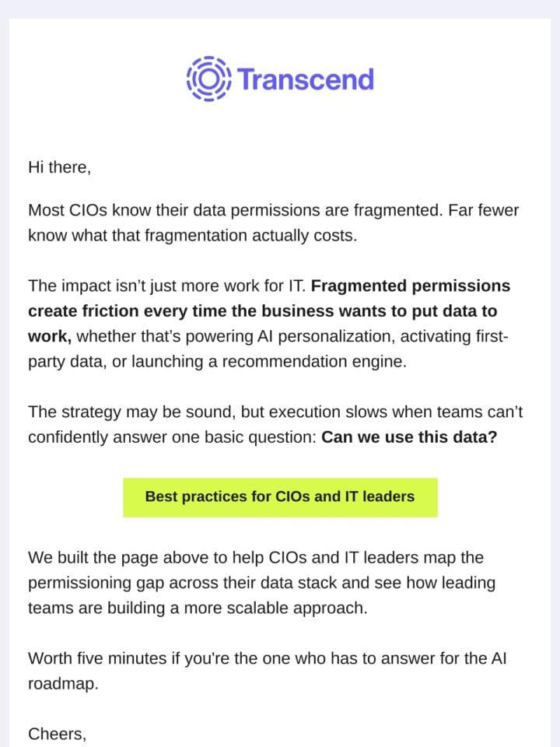
Task: Open Best practices for CIOs and IT leaders
Action: tap(280, 497)
